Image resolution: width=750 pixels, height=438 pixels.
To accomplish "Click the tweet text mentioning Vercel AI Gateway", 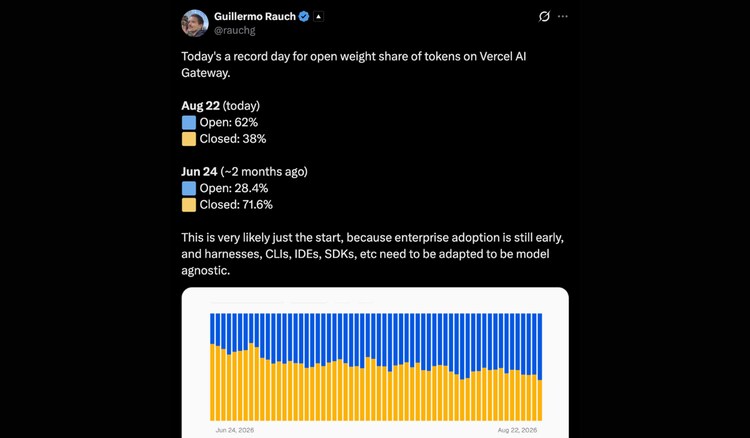I will click(x=353, y=65).
